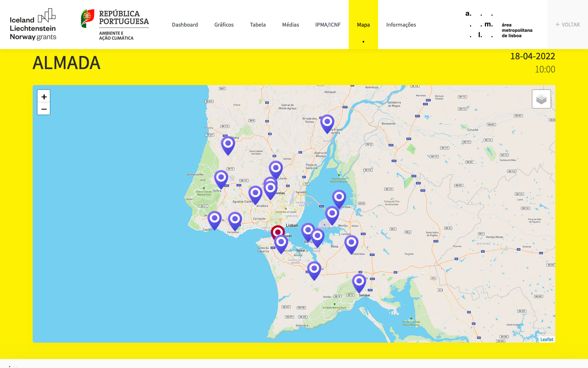
Task: Select the marker near Sintra
Action: tap(221, 180)
